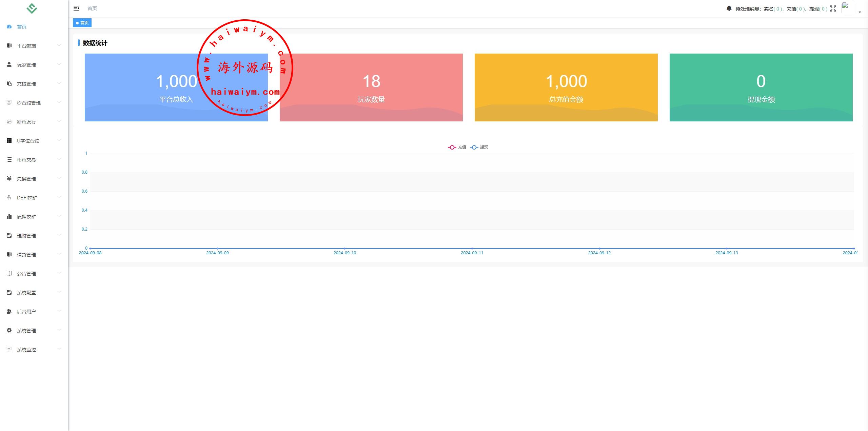Expand the 系统监控 menu chevron
868x431 pixels.
pos(59,349)
